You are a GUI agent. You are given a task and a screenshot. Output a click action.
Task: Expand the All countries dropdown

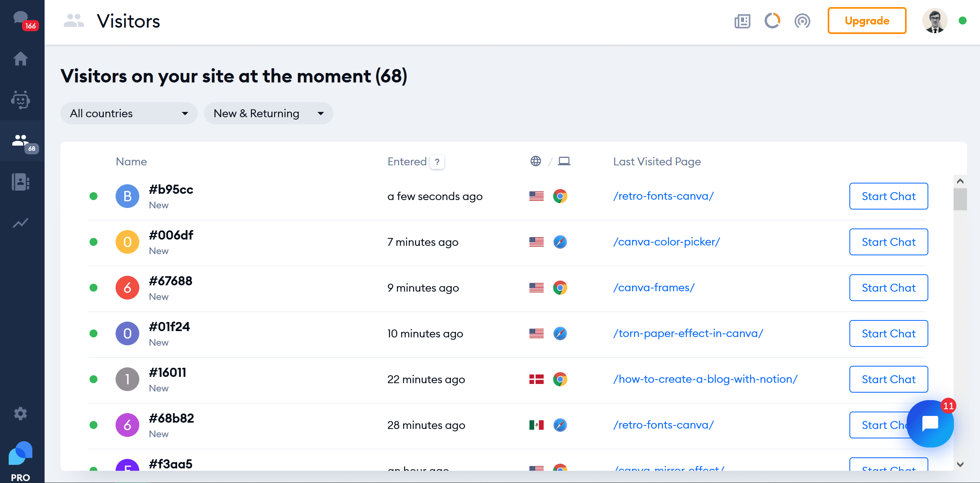pyautogui.click(x=129, y=114)
